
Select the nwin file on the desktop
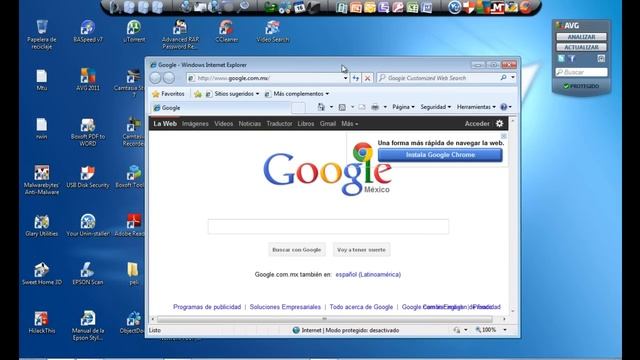[42, 128]
